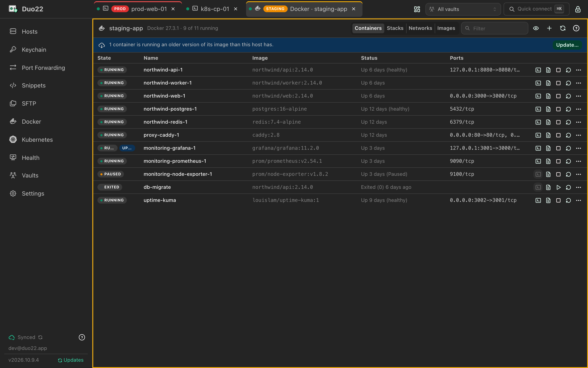The width and height of the screenshot is (588, 368).
Task: Open help for the Docker panel
Action: [576, 28]
